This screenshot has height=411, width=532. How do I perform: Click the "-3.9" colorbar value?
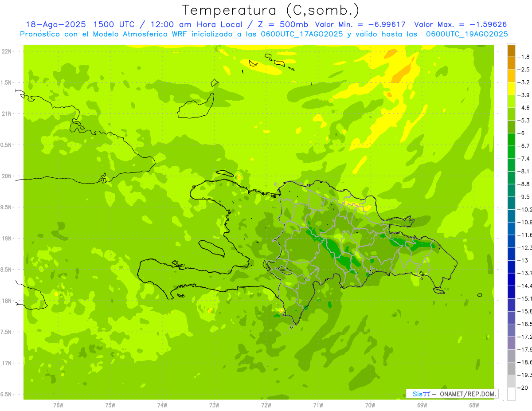coord(524,95)
